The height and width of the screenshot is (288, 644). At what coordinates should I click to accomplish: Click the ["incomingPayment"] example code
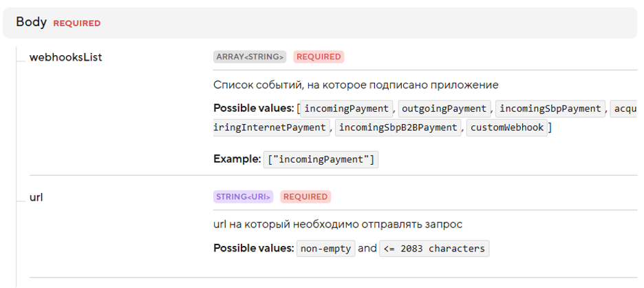pos(321,160)
